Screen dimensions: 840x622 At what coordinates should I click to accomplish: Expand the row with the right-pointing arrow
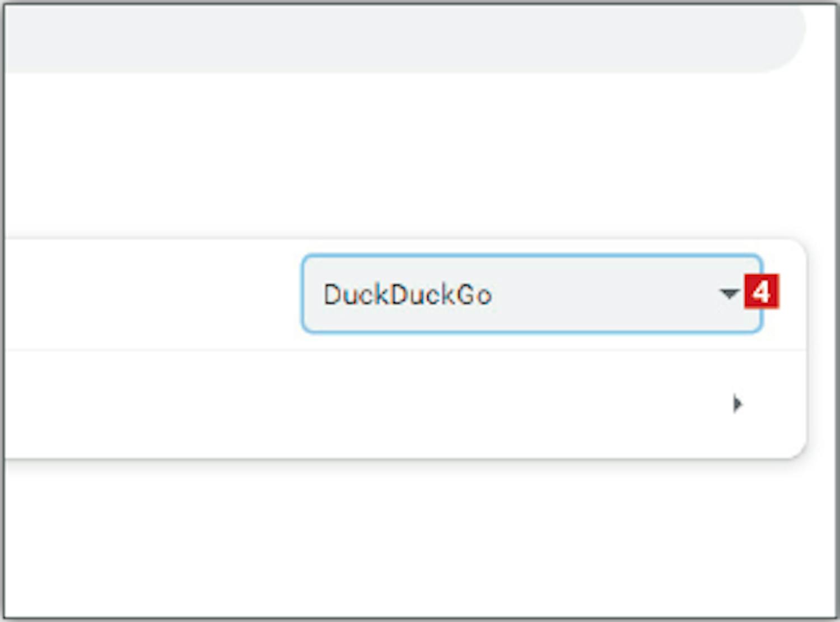tap(405, 404)
